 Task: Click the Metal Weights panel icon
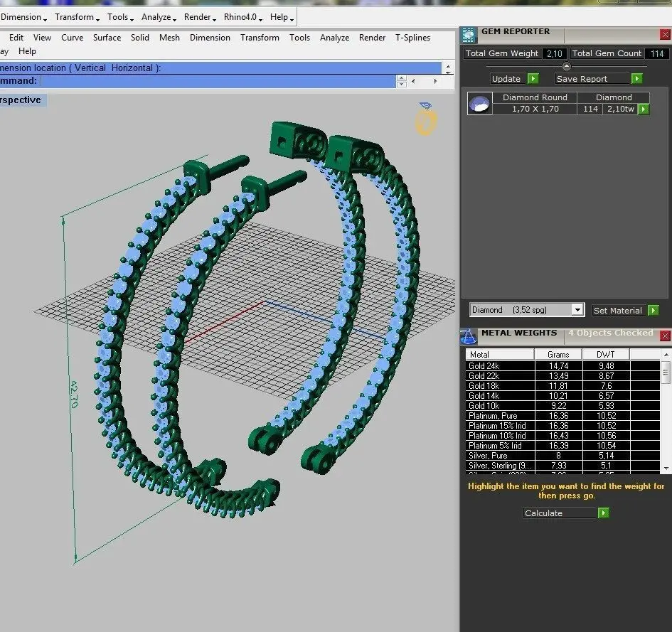click(x=468, y=336)
